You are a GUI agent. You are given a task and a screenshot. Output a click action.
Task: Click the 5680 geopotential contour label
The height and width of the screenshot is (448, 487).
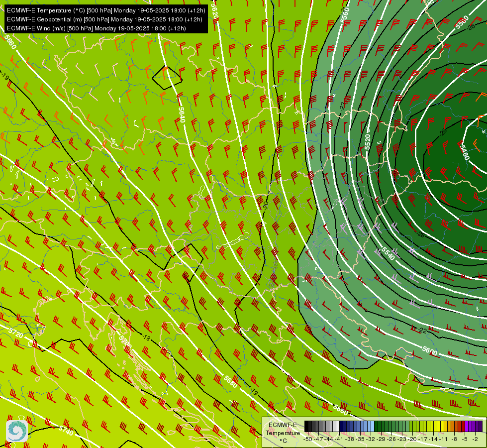point(231,381)
